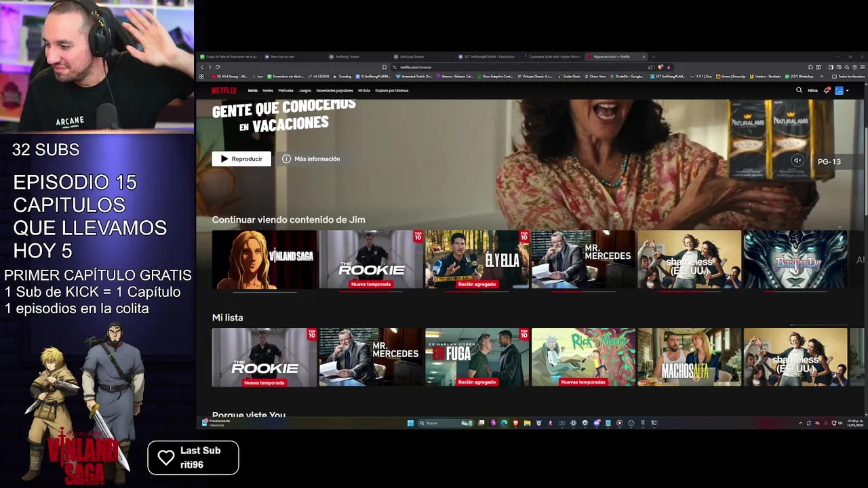868x488 pixels.
Task: Open Explora por idiomas menu item
Action: (x=392, y=90)
